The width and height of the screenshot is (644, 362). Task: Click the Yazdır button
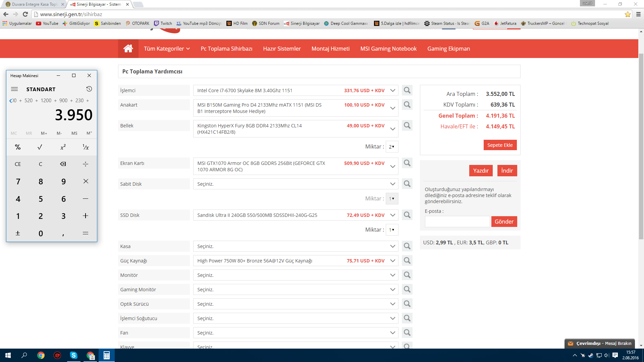click(481, 171)
